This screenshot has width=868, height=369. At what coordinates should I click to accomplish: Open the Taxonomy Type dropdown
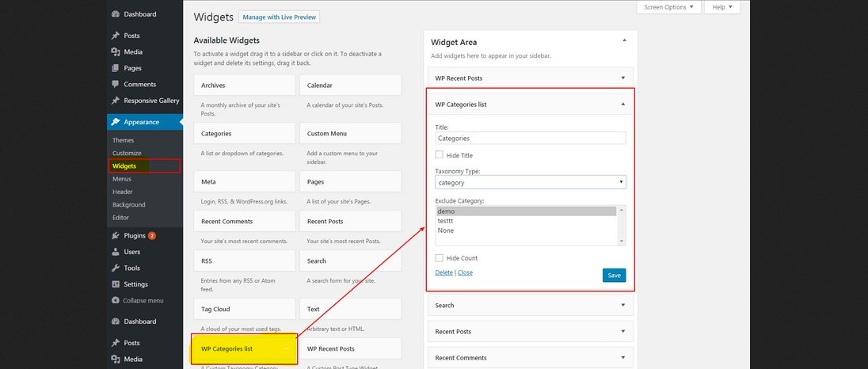coord(531,183)
